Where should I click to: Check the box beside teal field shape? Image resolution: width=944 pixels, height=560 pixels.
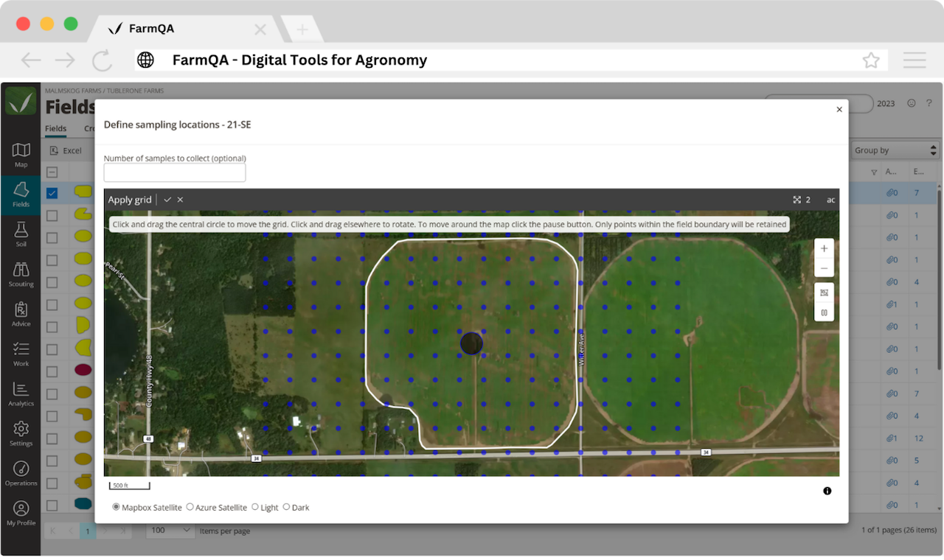click(x=52, y=505)
